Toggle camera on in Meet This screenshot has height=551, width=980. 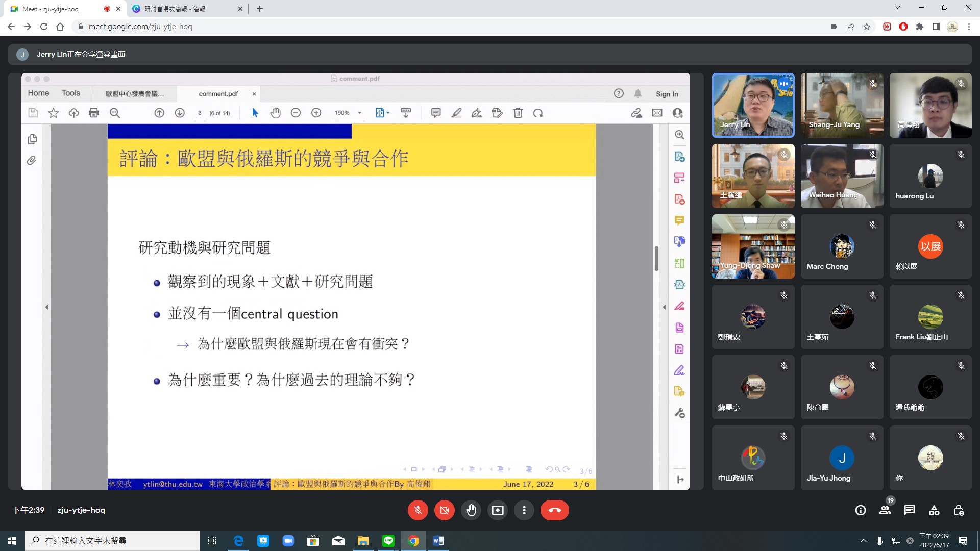[x=444, y=510]
